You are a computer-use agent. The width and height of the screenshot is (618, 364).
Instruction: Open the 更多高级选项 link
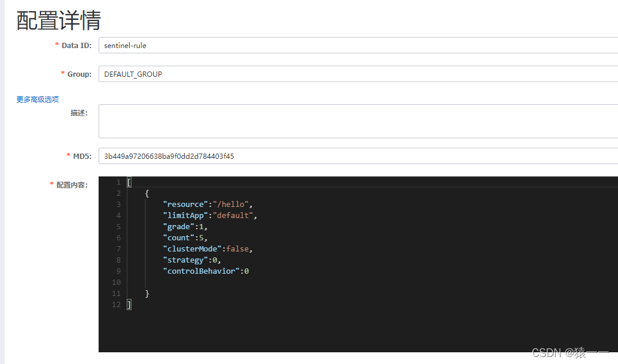[x=38, y=99]
